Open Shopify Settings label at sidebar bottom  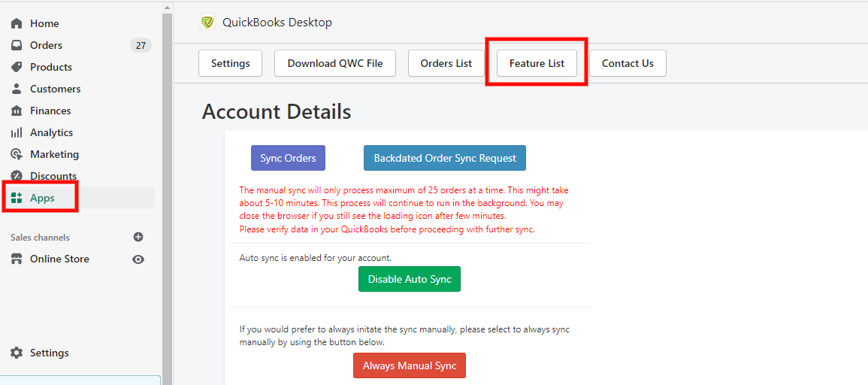(x=50, y=353)
